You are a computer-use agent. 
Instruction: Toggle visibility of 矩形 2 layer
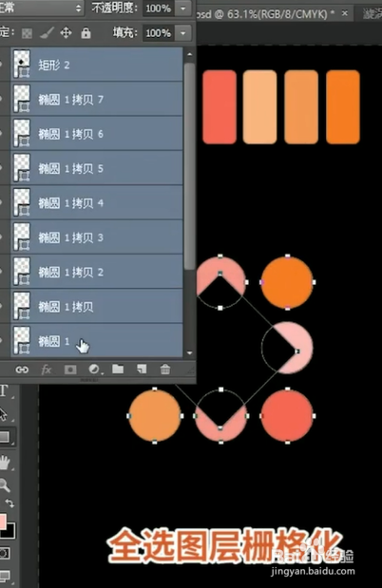click(x=3, y=65)
